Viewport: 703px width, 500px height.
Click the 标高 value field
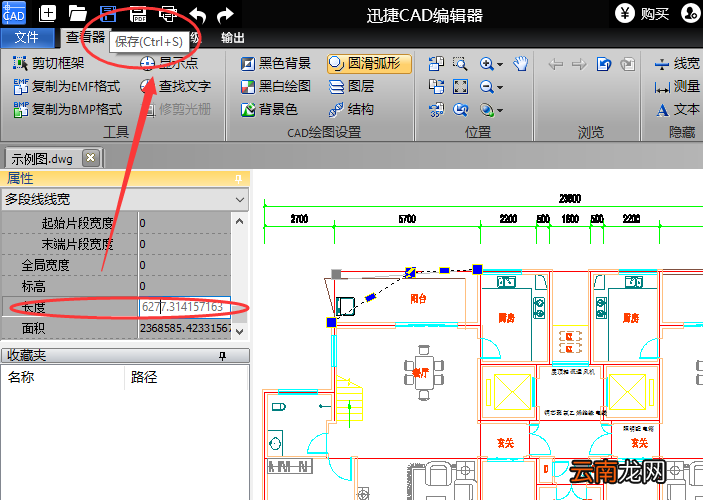(185, 286)
